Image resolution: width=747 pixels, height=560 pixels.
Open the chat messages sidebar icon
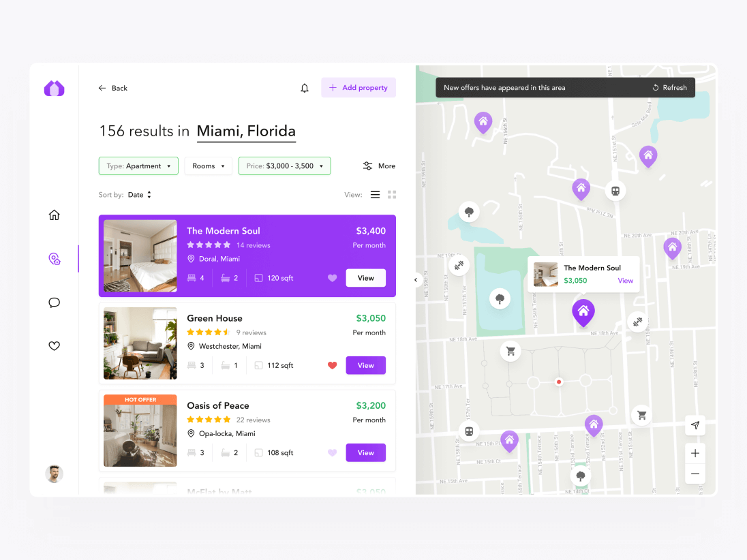point(55,302)
